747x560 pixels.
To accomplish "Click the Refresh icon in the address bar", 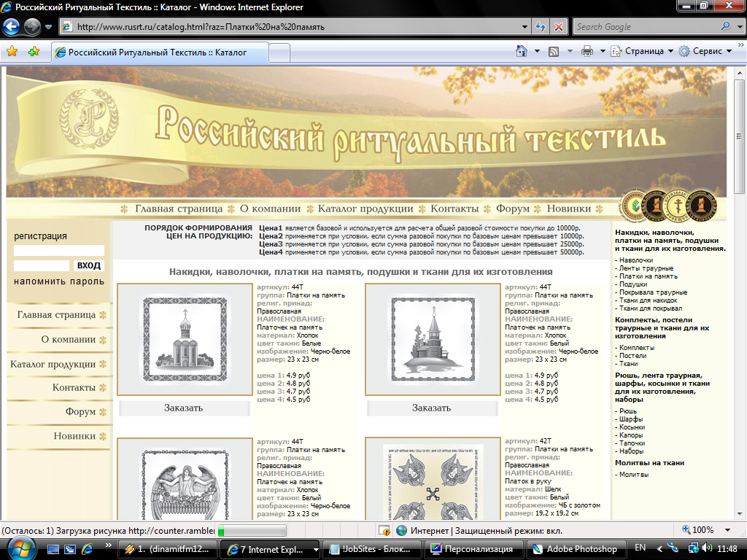I will (539, 26).
